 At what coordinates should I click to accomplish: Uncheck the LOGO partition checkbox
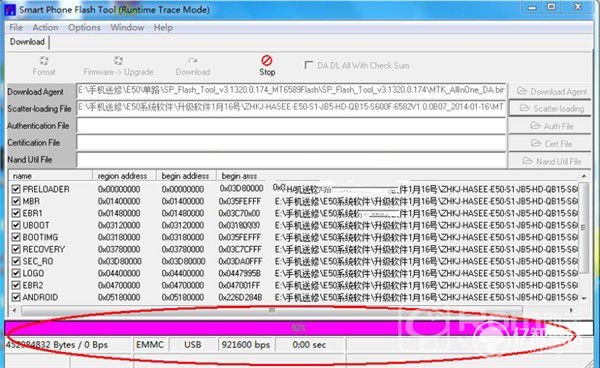point(16,273)
